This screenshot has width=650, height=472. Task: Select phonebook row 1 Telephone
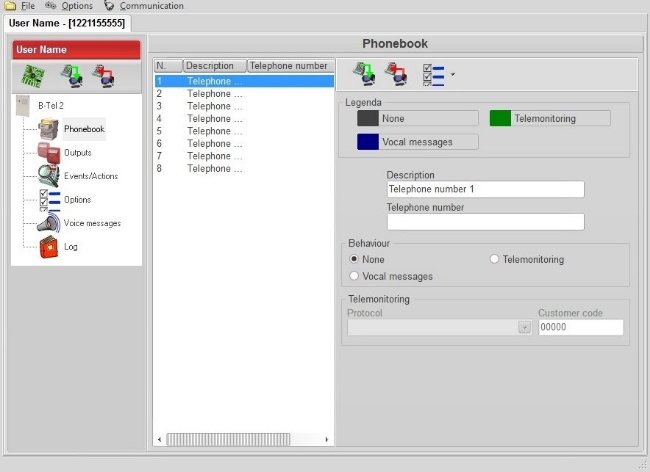click(x=244, y=81)
